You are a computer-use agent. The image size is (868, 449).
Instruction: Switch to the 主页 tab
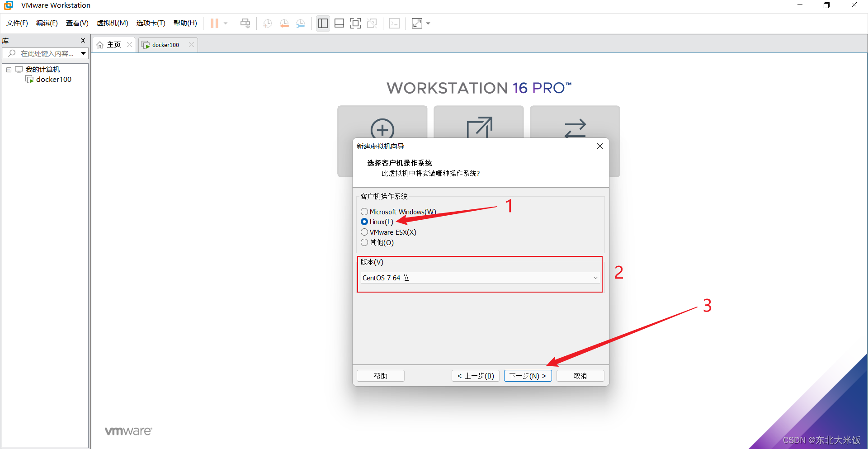[114, 45]
